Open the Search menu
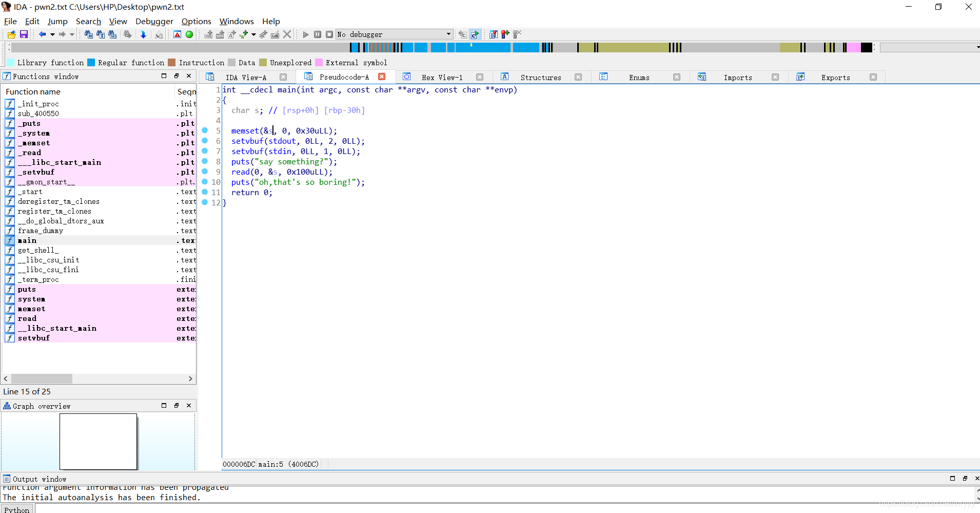 88,21
